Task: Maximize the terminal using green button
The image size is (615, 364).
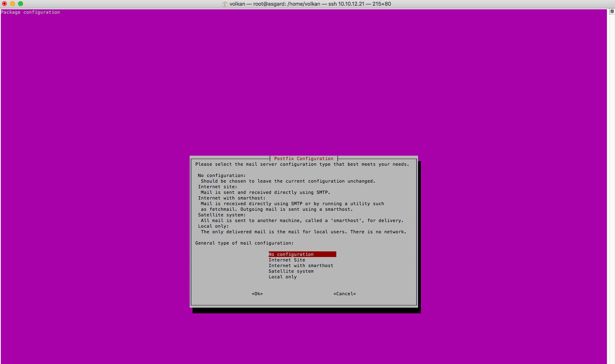Action: click(21, 4)
